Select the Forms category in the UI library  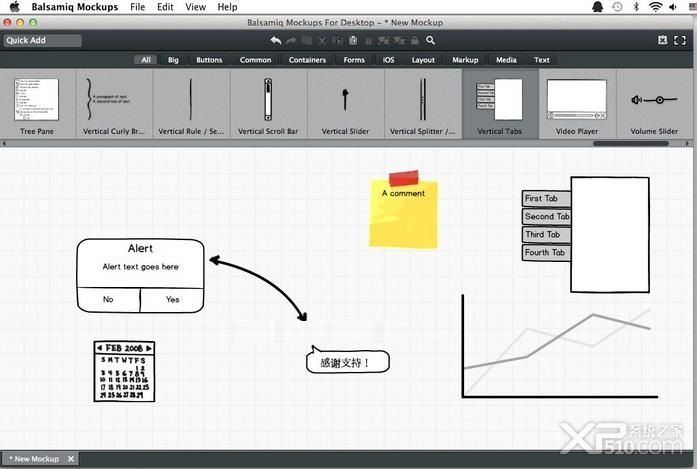point(354,60)
